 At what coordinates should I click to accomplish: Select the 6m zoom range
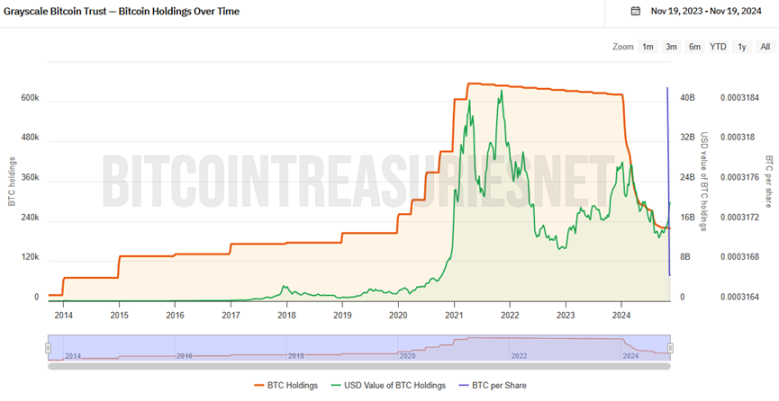694,47
